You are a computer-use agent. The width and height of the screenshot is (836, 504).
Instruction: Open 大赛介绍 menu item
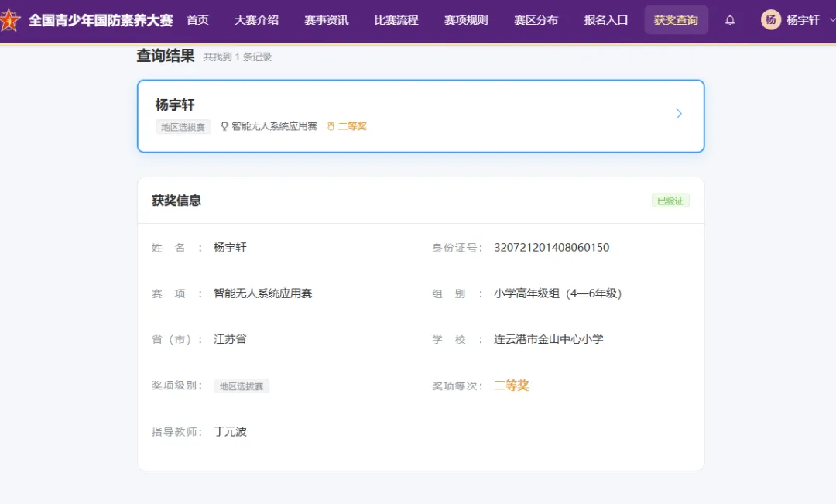point(256,20)
